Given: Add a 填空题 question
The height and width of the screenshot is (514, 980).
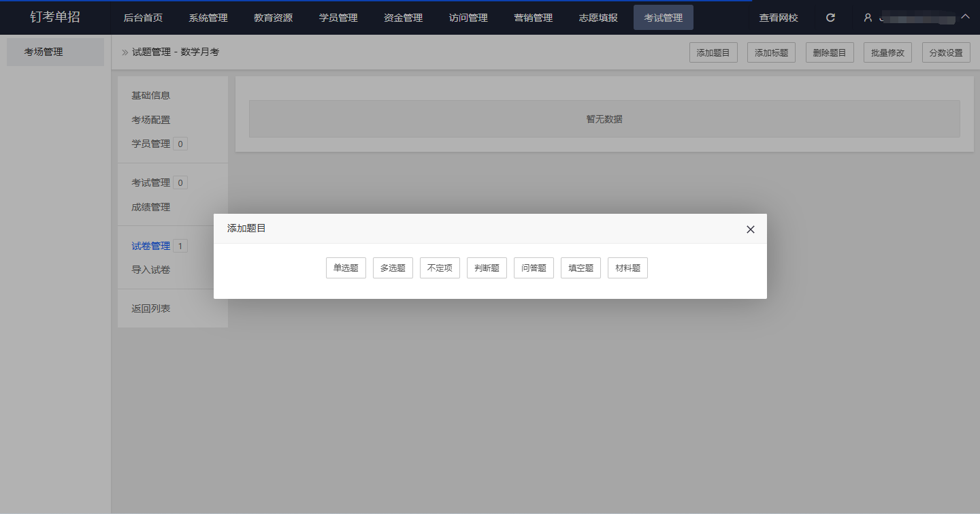Looking at the screenshot, I should pos(581,268).
